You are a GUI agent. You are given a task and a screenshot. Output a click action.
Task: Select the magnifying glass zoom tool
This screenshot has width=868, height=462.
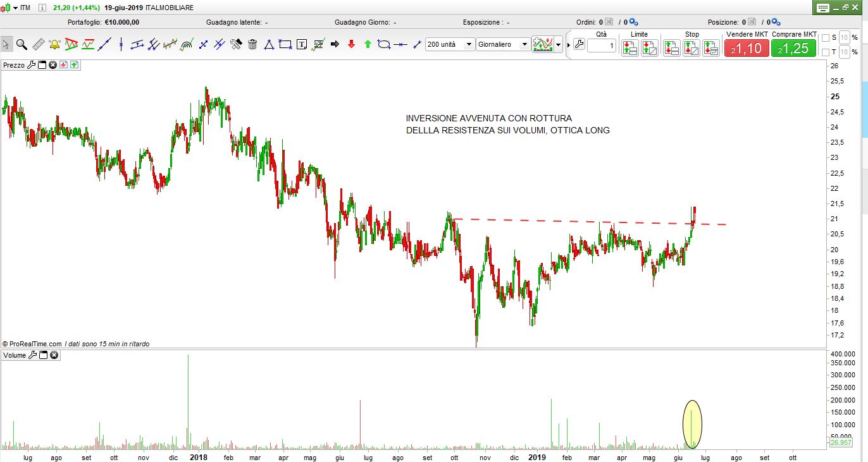click(22, 44)
